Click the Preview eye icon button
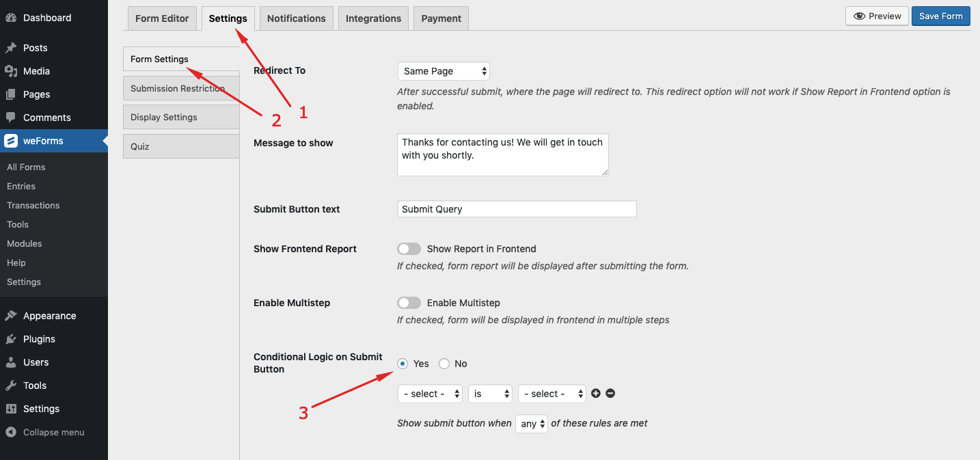This screenshot has height=460, width=980. coord(877,15)
